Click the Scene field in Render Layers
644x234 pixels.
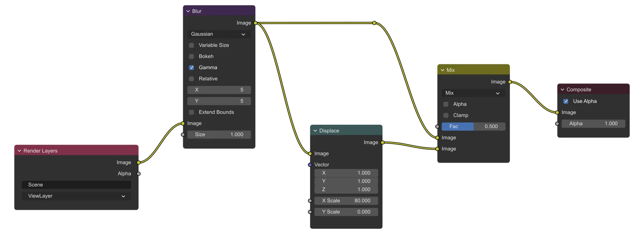click(x=76, y=185)
